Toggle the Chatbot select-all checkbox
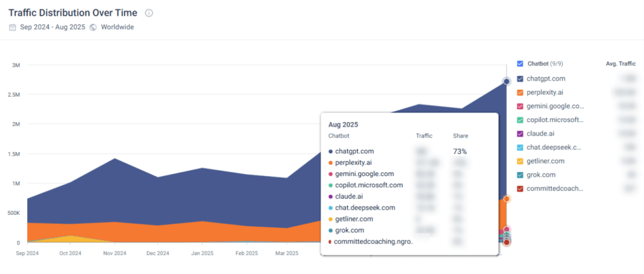The height and width of the screenshot is (274, 644). tap(519, 63)
